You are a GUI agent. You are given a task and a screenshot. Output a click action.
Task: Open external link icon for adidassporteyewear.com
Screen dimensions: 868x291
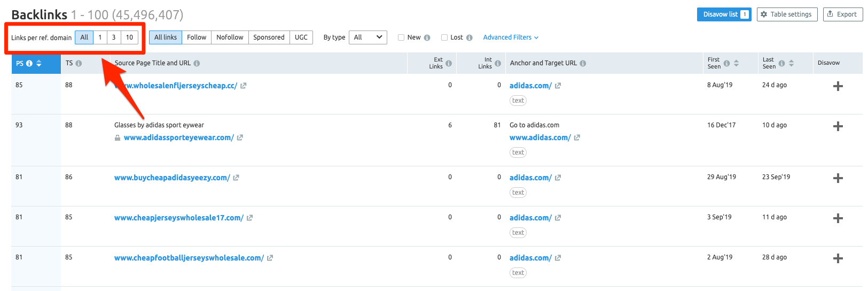coord(240,137)
